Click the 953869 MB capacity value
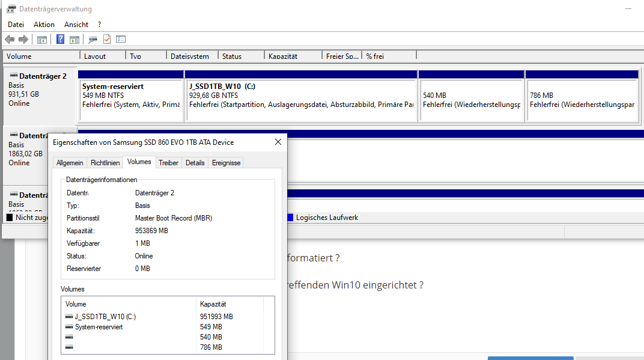 click(151, 231)
